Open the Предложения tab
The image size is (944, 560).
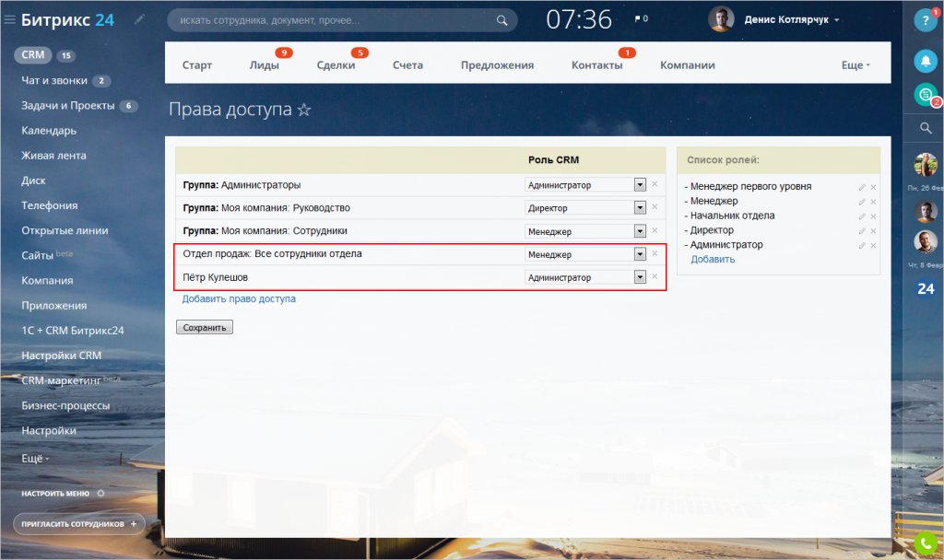tap(497, 65)
